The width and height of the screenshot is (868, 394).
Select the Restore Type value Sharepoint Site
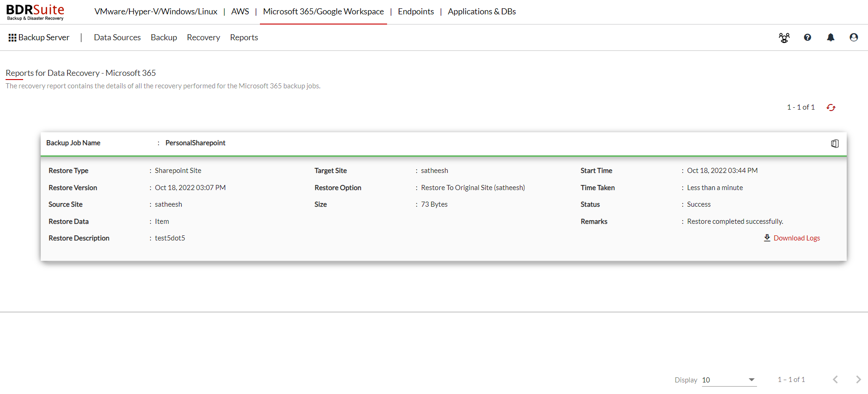tap(178, 171)
